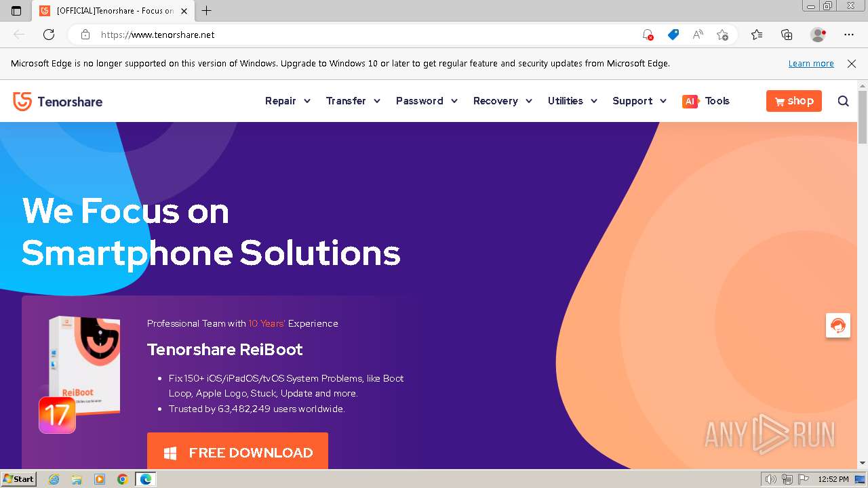Image resolution: width=868 pixels, height=488 pixels.
Task: Click the Edge profile avatar
Action: click(x=818, y=35)
